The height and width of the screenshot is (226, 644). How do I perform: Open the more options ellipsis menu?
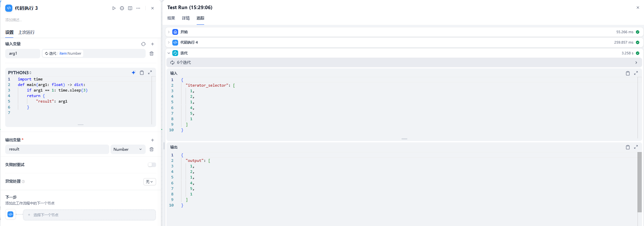point(138,8)
